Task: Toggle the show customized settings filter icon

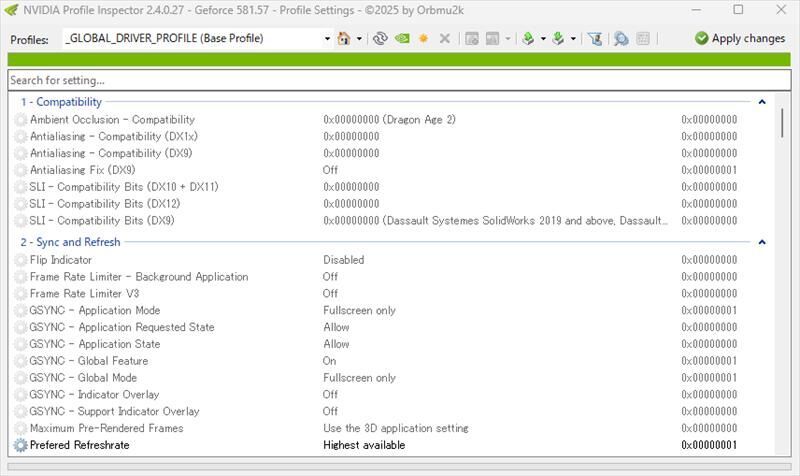Action: click(x=595, y=38)
